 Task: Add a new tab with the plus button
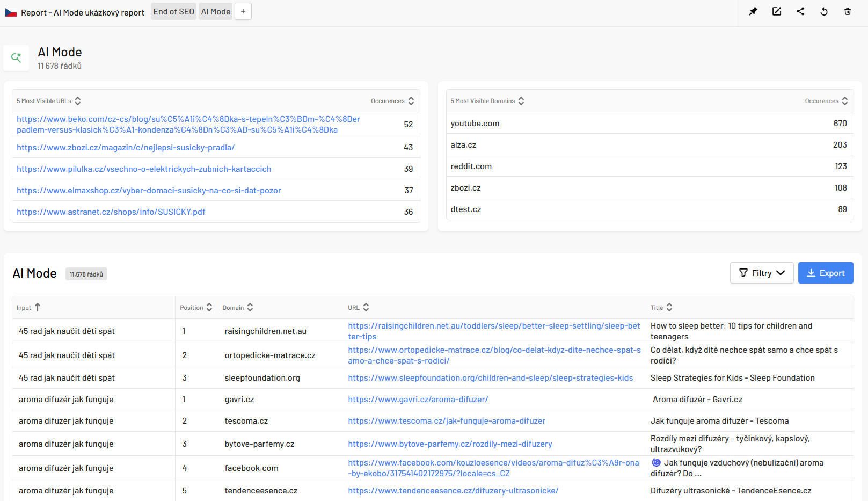[243, 12]
